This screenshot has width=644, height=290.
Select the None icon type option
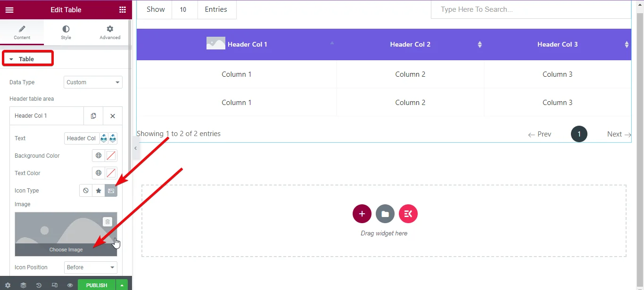86,191
